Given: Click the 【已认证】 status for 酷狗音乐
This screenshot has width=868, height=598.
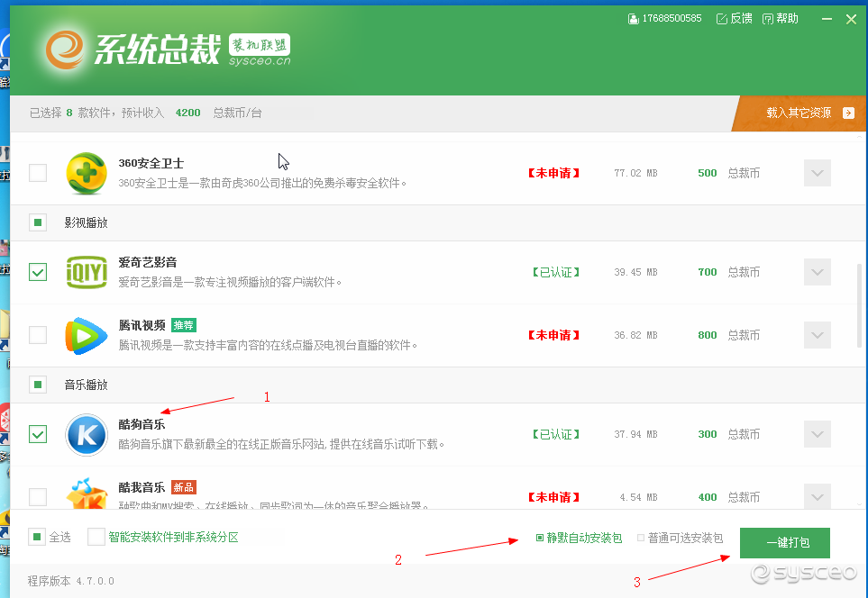Looking at the screenshot, I should tap(556, 434).
